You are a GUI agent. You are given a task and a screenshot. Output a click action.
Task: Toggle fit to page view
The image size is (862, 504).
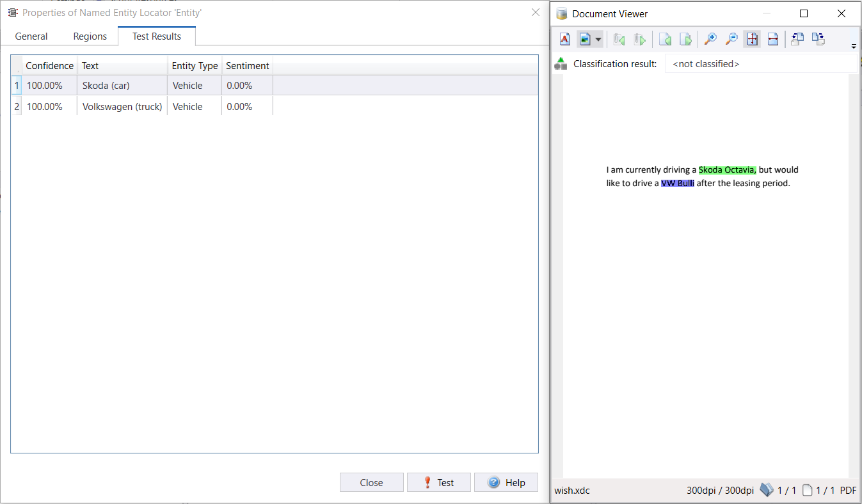pyautogui.click(x=752, y=40)
